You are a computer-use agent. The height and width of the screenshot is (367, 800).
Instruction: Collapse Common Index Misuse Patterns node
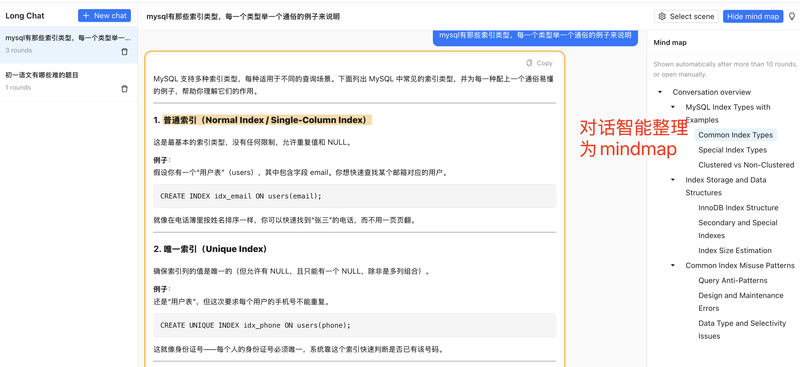[x=673, y=265]
